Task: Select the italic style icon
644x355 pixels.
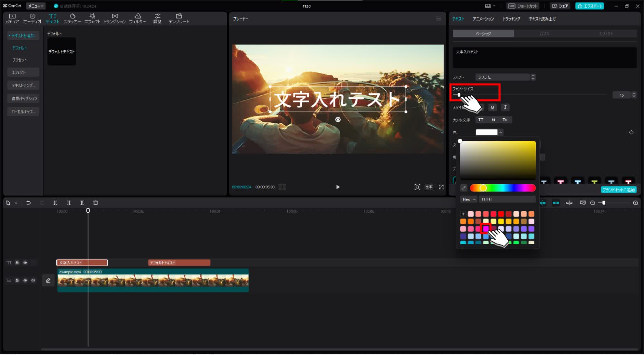Action: pos(505,107)
